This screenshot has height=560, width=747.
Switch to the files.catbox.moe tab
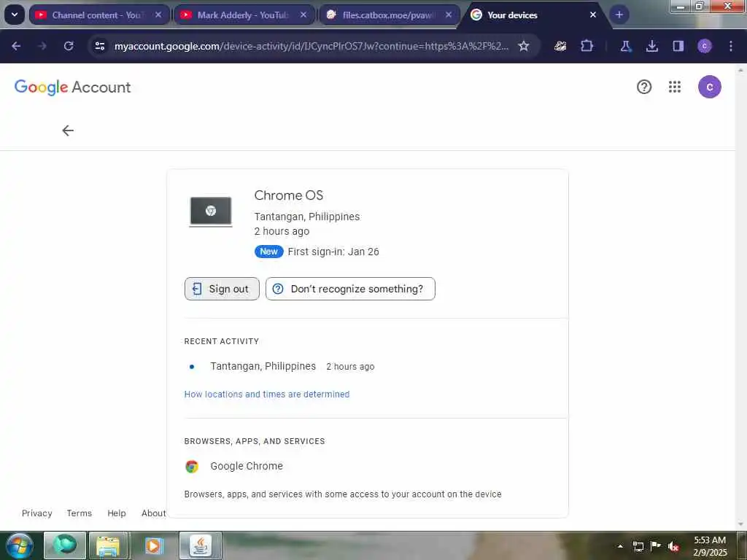[x=390, y=15]
